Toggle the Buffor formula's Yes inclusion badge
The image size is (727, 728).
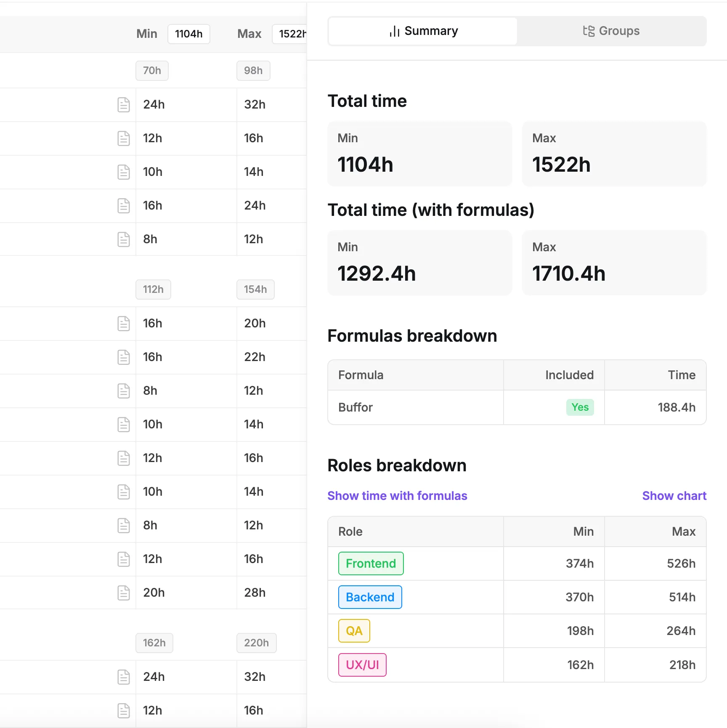[580, 407]
